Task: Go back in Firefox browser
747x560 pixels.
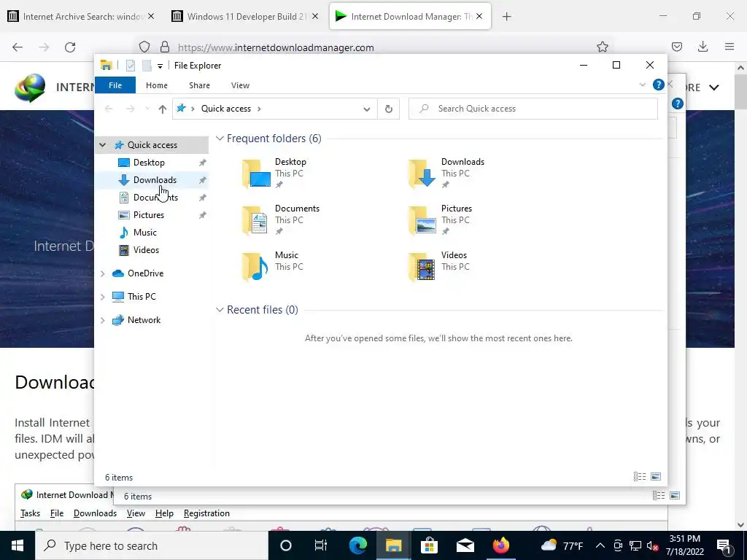Action: 18,47
